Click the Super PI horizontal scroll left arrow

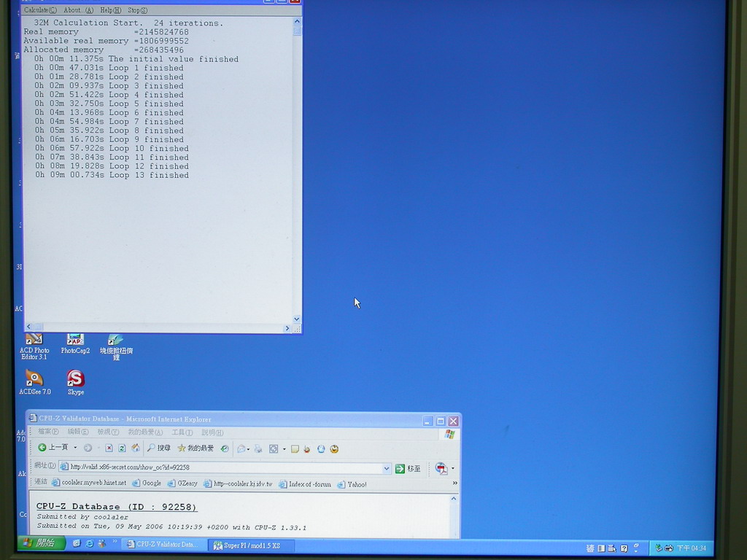(28, 327)
